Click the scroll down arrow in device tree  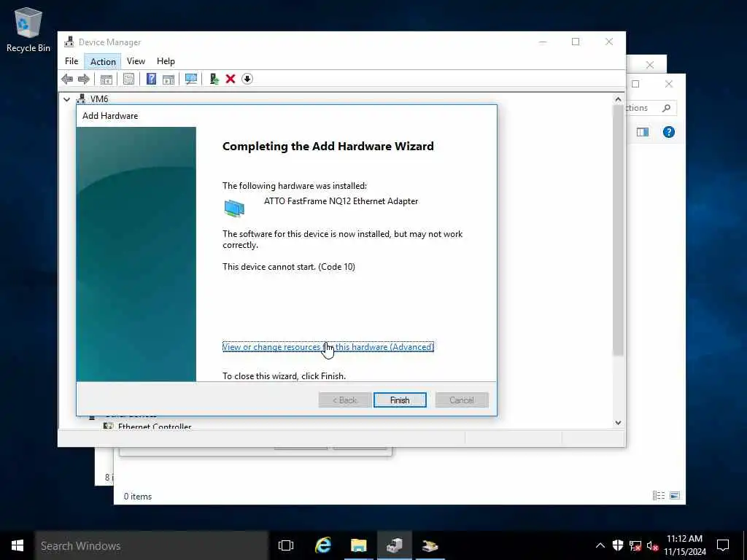pos(618,422)
